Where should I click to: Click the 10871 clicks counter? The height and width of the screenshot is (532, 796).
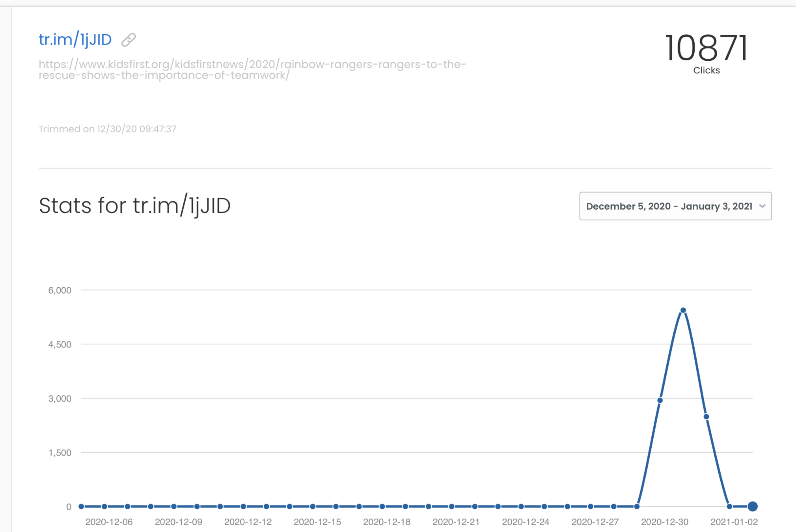click(x=706, y=48)
